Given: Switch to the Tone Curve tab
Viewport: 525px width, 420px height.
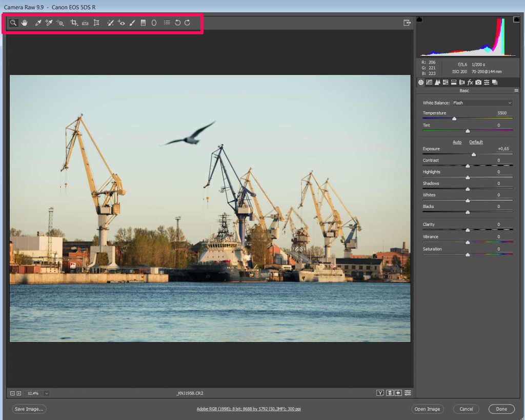Looking at the screenshot, I should coord(429,82).
